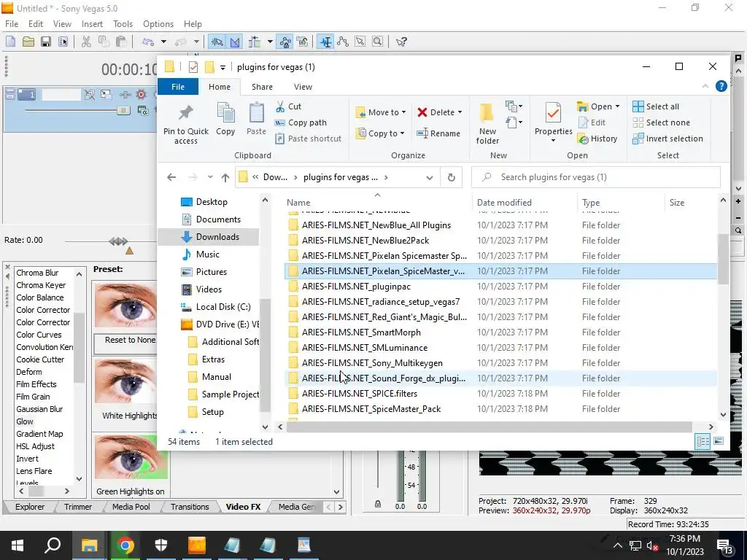Screen dimensions: 747x560
Task: Toggle Auto Ripple in Vegas toolbar
Action: point(255,42)
